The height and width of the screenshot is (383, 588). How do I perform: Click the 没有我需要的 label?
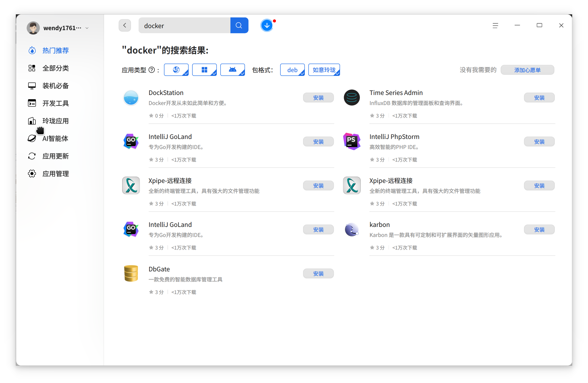[478, 70]
